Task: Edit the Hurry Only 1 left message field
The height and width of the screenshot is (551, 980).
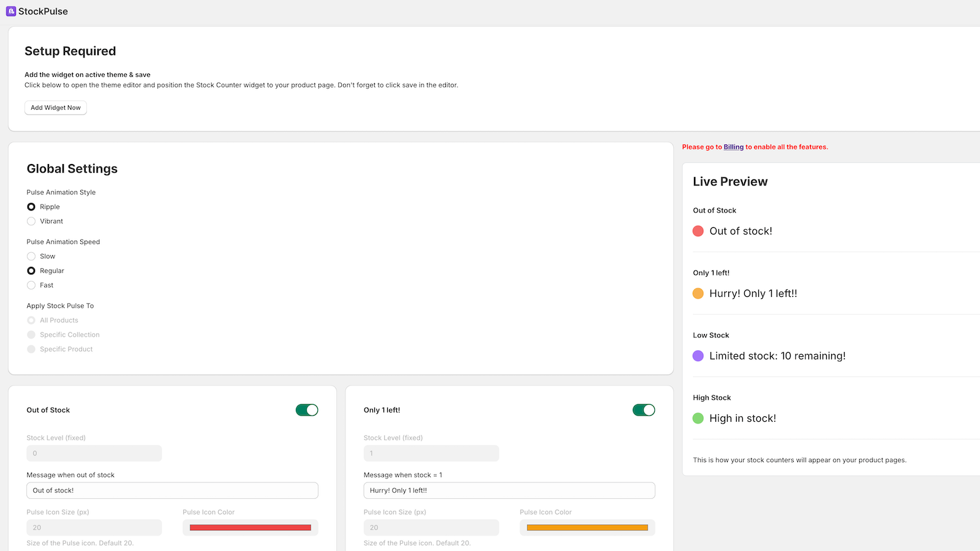Action: coord(509,490)
